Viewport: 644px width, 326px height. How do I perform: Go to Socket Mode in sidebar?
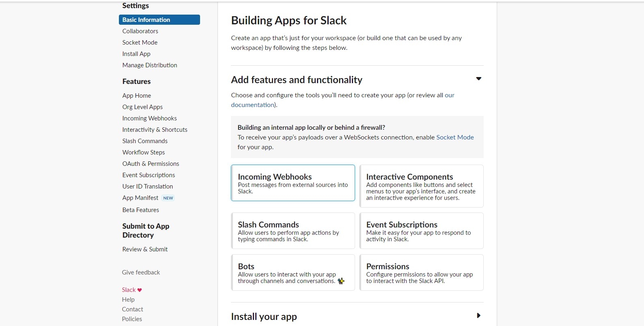coord(140,42)
